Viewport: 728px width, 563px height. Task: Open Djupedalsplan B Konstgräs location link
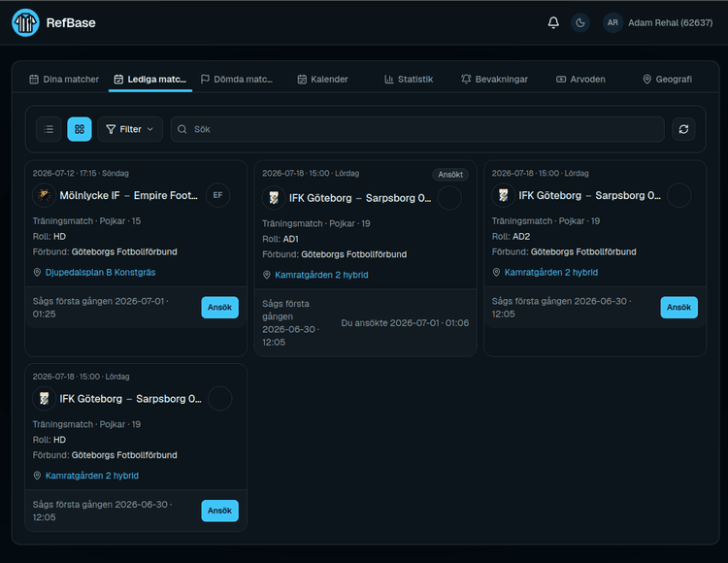coord(100,273)
